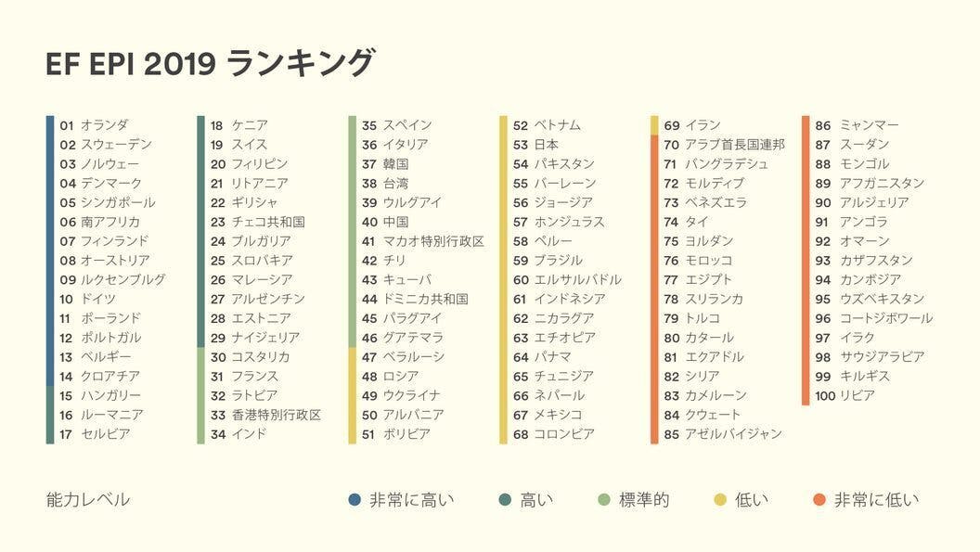Click the dark green 高い legend dot
The image size is (980, 552).
505,500
